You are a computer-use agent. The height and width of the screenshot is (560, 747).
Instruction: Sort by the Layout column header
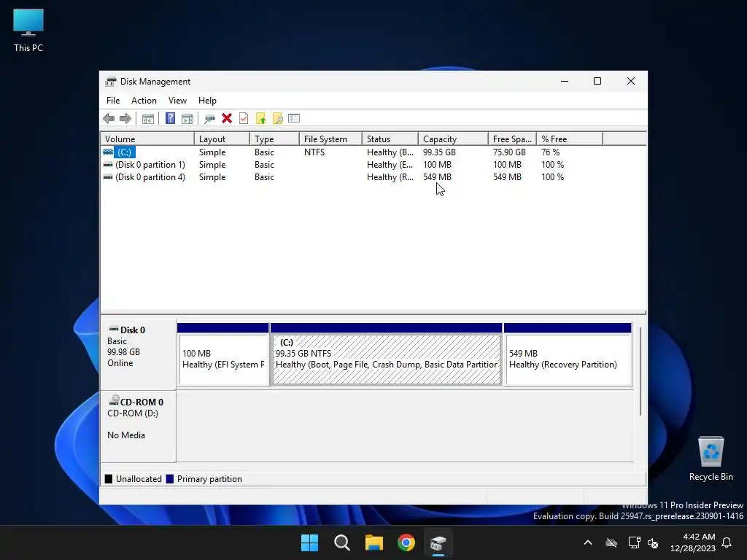tap(222, 139)
